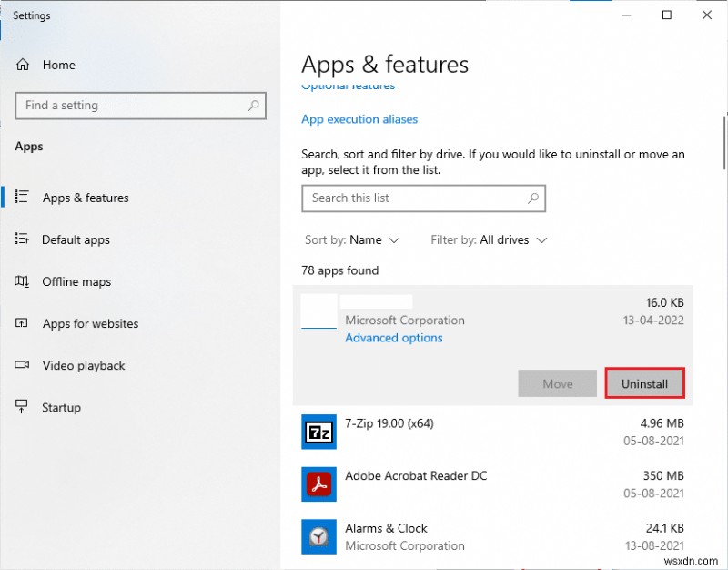Click the Default apps sidebar icon
Image resolution: width=728 pixels, height=570 pixels.
click(x=23, y=239)
